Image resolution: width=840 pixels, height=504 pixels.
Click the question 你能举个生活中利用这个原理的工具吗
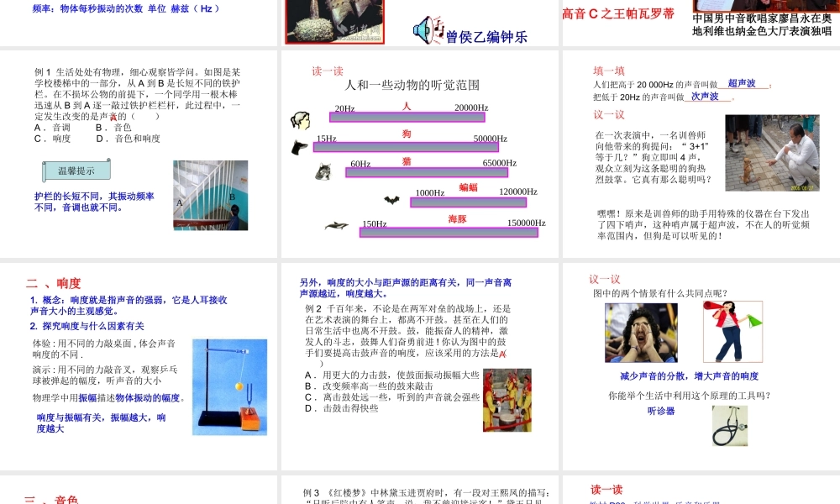tap(690, 396)
